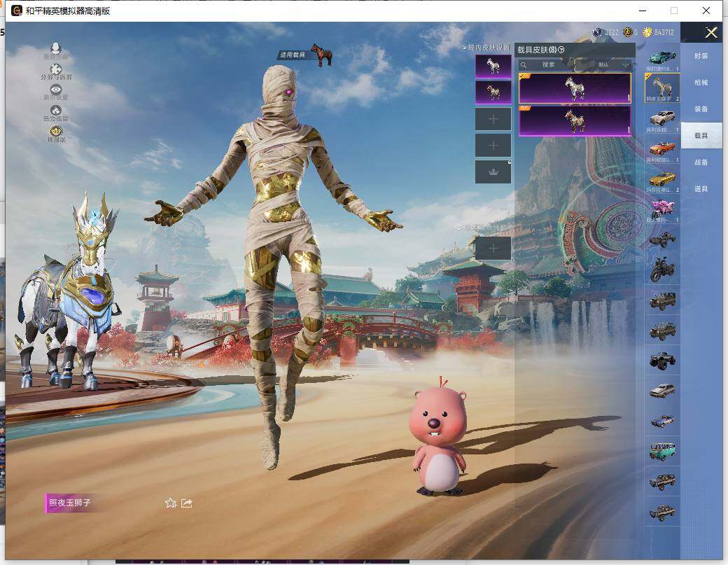Select the pink motorcycle vehicle
728x565 pixels.
tap(662, 209)
